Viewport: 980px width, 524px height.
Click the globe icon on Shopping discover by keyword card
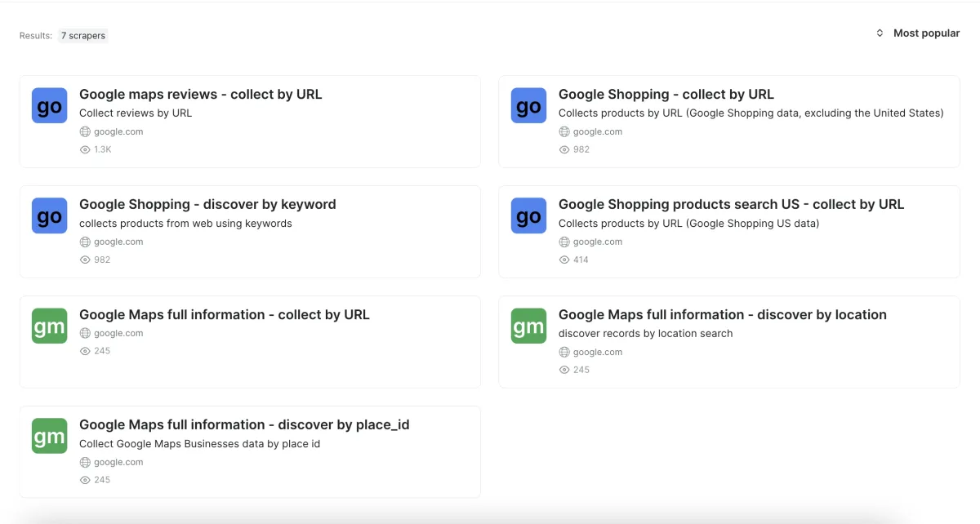click(85, 242)
